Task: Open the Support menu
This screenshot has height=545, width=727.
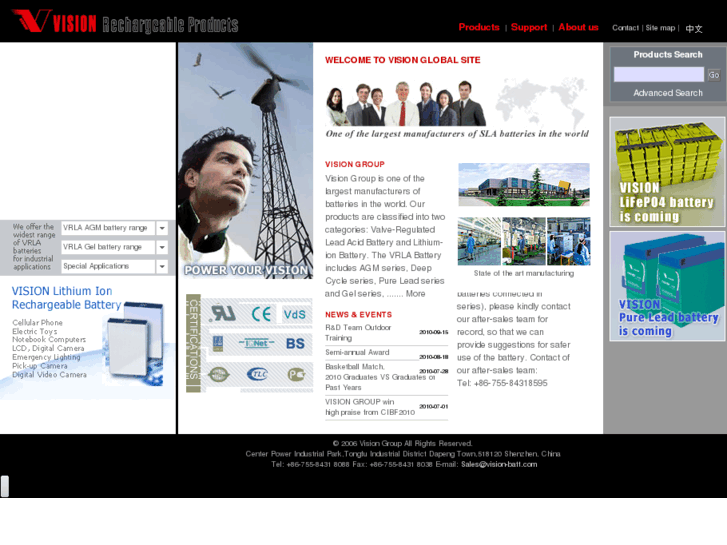Action: click(x=529, y=27)
